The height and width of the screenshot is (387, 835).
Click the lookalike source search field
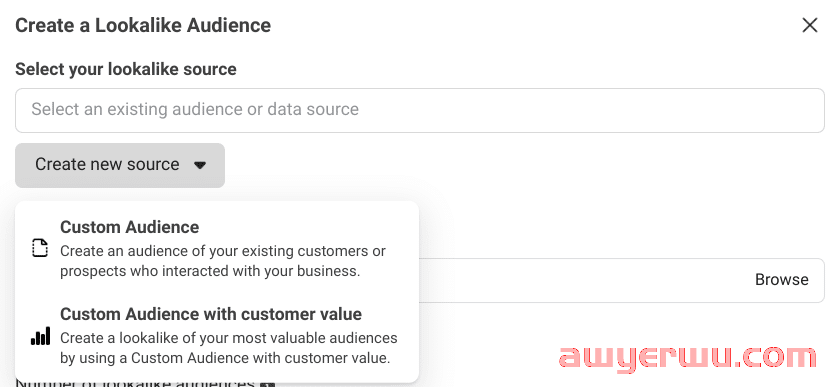420,110
